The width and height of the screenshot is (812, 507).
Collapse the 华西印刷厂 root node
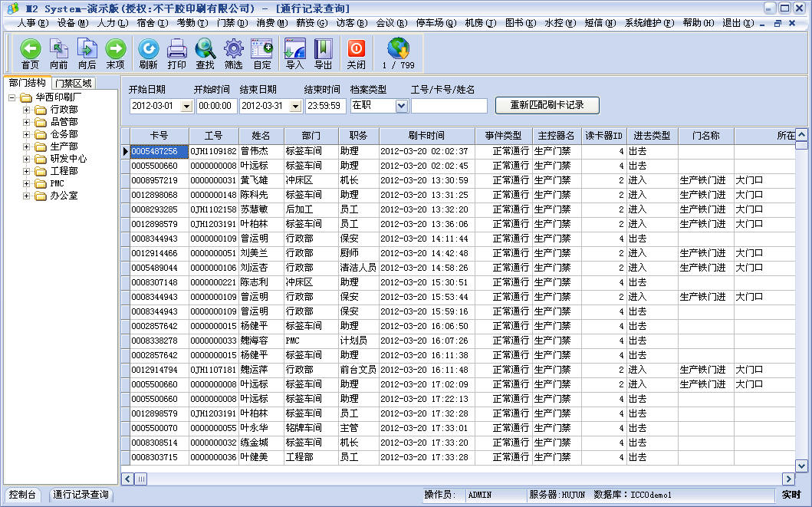pyautogui.click(x=12, y=97)
